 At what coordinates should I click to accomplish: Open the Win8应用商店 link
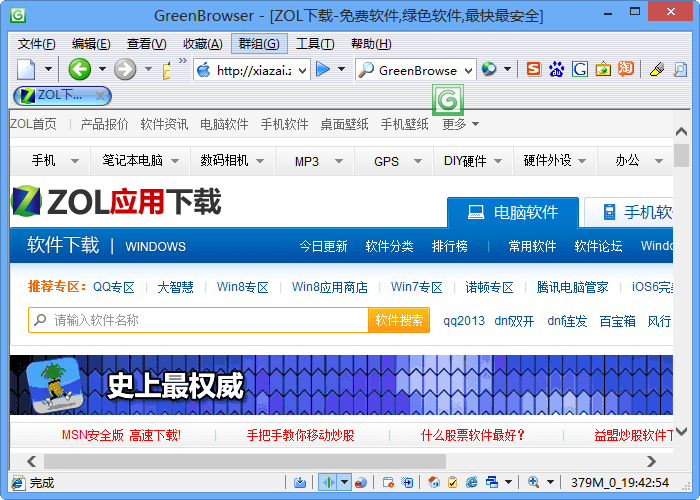tap(329, 287)
